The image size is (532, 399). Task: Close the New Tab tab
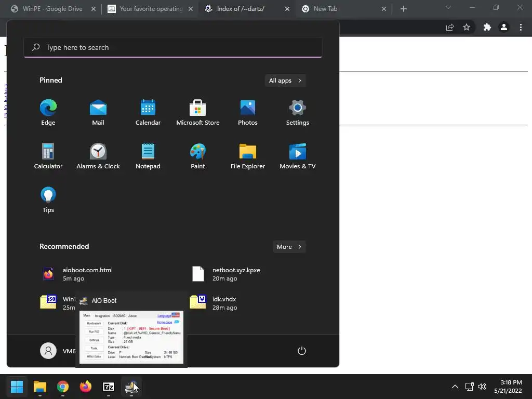coord(384,9)
